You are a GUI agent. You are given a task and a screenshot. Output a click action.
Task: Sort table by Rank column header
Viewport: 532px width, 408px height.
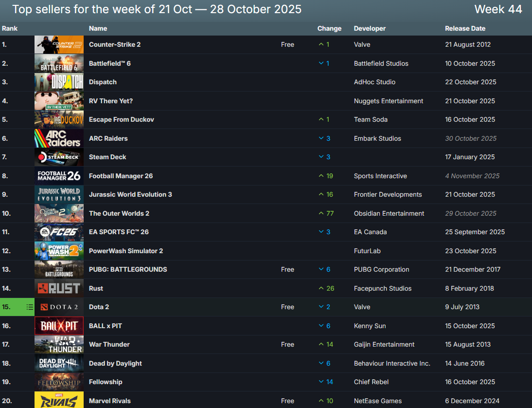pyautogui.click(x=10, y=28)
